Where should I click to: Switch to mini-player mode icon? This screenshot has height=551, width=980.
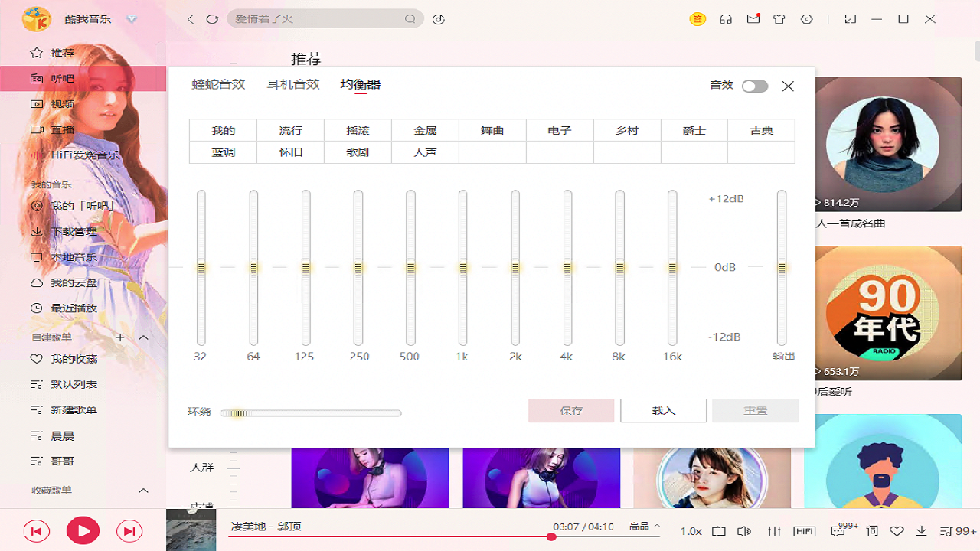click(x=850, y=19)
